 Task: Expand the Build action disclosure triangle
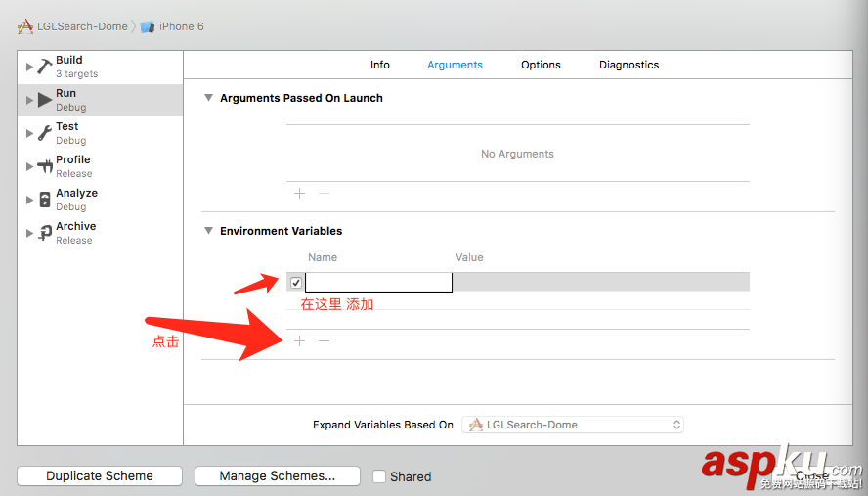pyautogui.click(x=29, y=67)
